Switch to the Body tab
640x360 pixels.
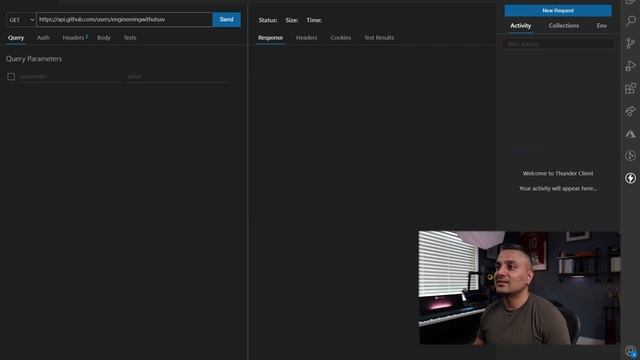click(x=104, y=38)
